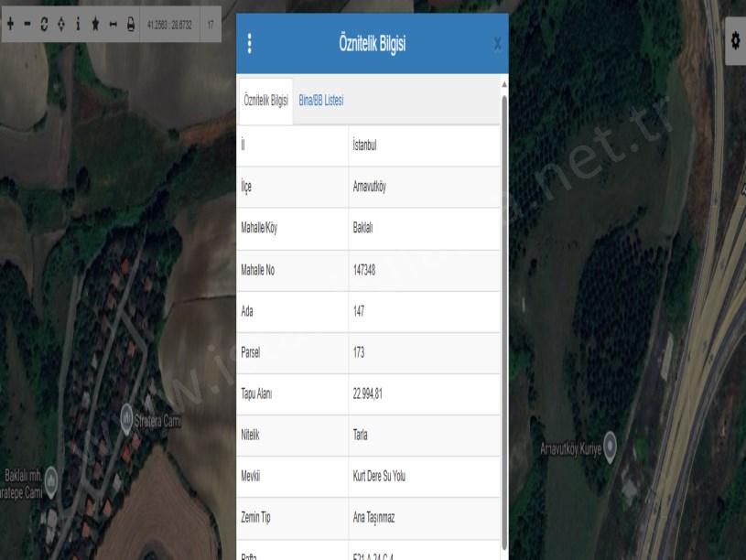The image size is (746, 560).
Task: Click the zoom in plus icon
Action: pos(10,23)
